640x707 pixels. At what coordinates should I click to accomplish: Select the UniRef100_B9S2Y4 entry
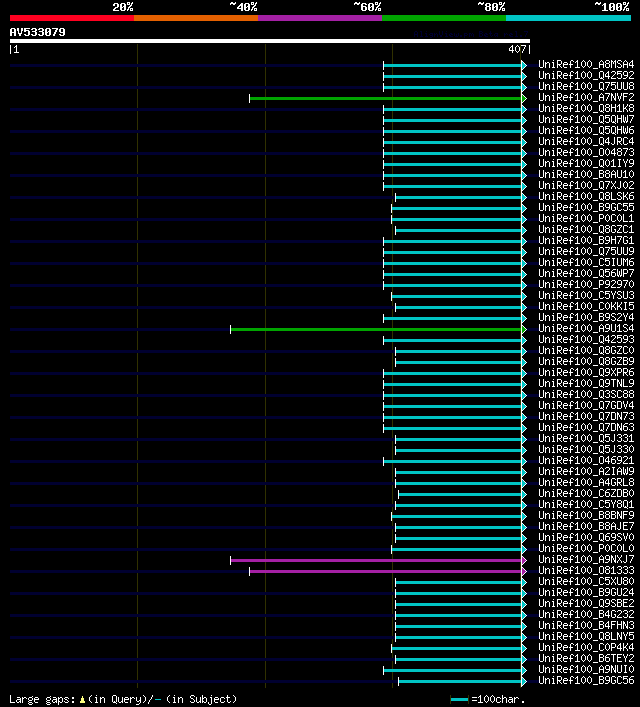coord(586,317)
